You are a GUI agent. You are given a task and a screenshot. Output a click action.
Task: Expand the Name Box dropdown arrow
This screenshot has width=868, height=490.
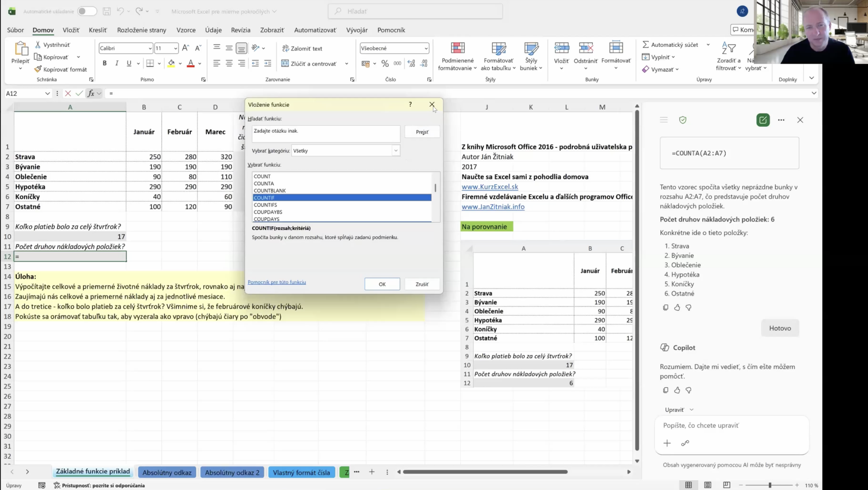[47, 93]
